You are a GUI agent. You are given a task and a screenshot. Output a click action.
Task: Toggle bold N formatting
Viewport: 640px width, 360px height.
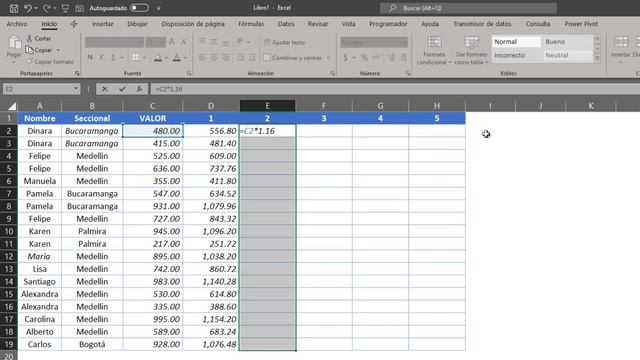tap(90, 58)
